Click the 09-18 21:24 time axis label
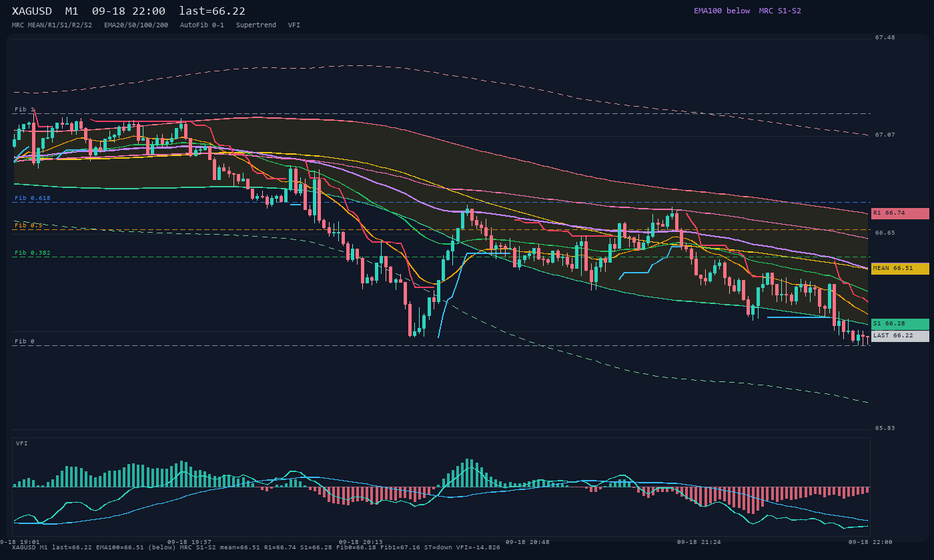The width and height of the screenshot is (934, 560). tap(699, 542)
